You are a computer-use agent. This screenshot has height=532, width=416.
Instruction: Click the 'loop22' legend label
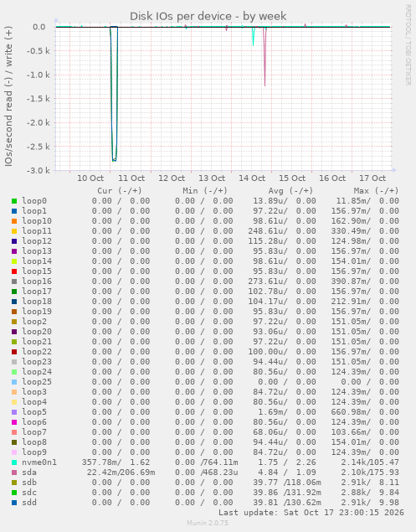[x=37, y=352]
